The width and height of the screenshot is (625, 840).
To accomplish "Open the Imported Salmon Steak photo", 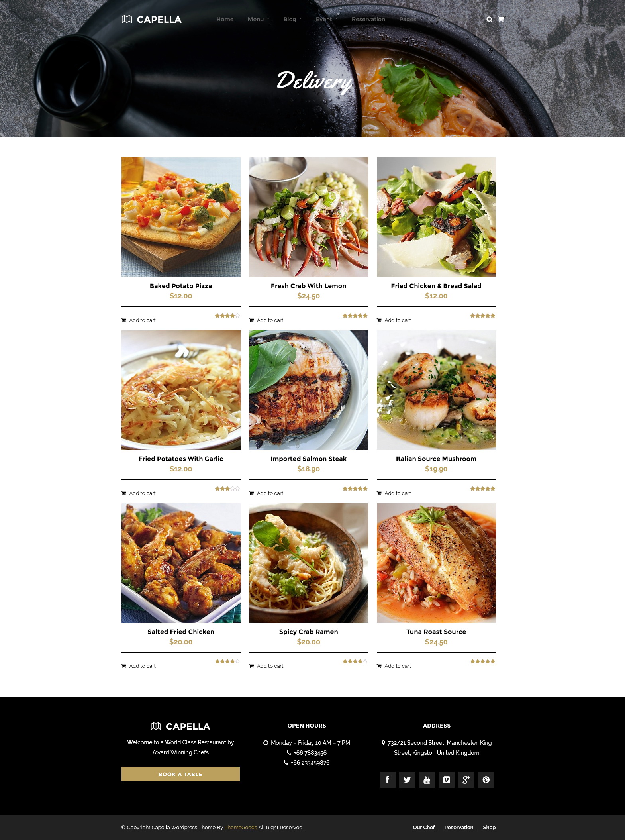I will point(308,390).
